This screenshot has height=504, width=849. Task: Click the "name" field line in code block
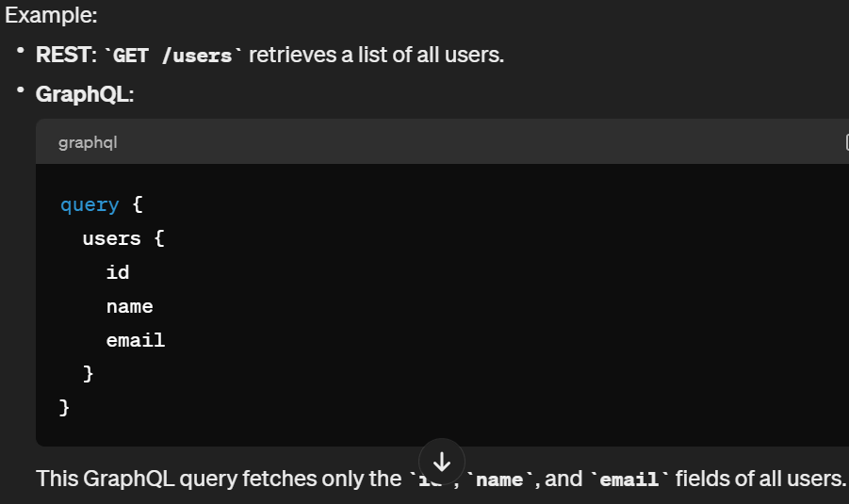coord(129,306)
